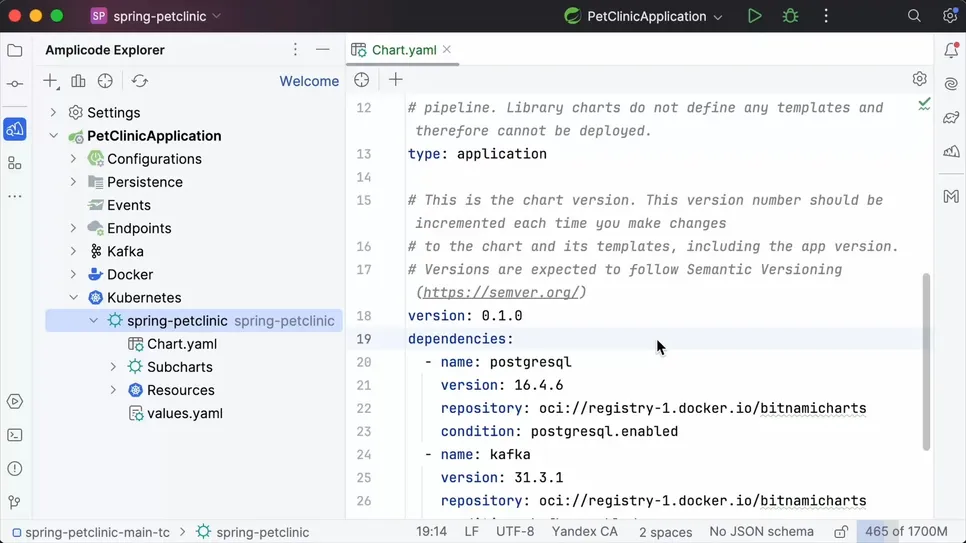The width and height of the screenshot is (966, 543).
Task: Open the Commit tool window icon
Action: [x=15, y=84]
